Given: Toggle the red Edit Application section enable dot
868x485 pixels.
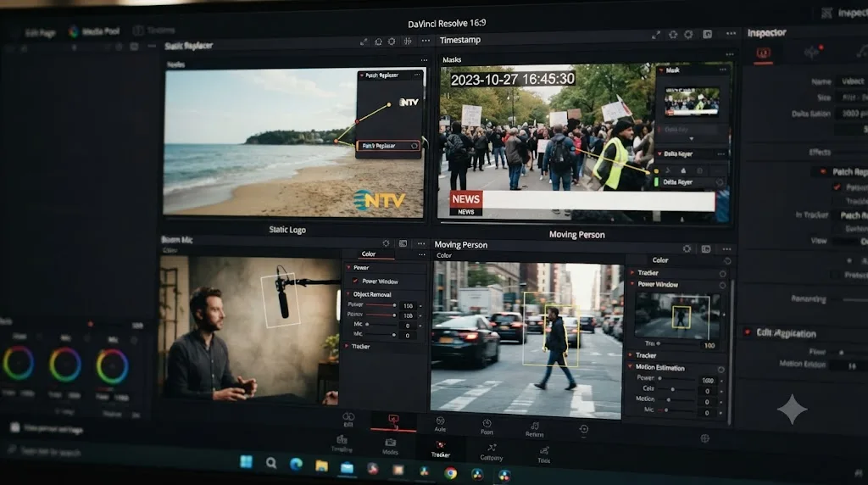Looking at the screenshot, I should [x=748, y=332].
